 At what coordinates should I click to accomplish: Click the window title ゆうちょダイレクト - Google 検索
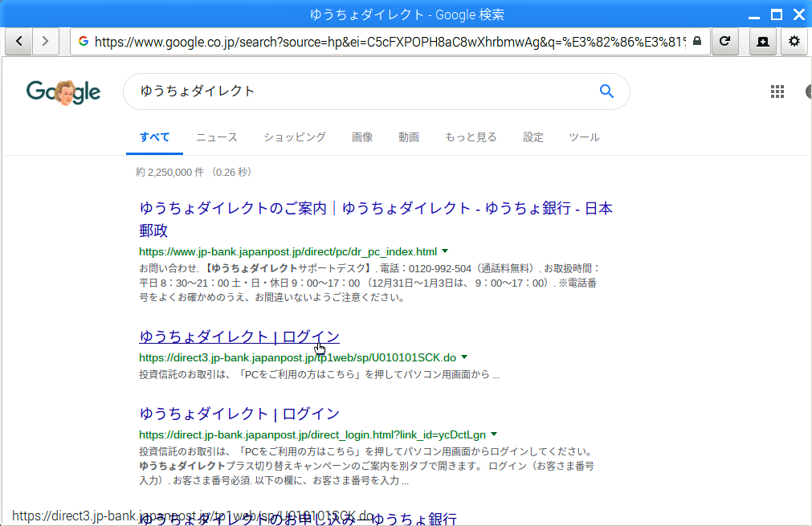[x=406, y=14]
